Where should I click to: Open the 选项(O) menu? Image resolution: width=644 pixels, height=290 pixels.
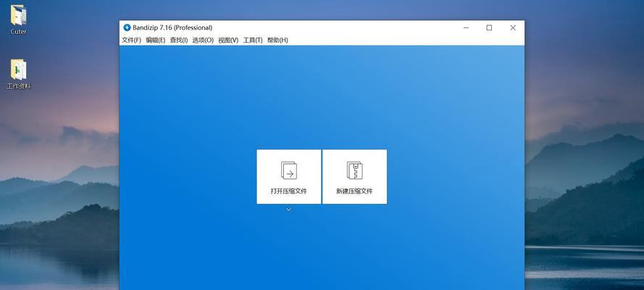(203, 41)
